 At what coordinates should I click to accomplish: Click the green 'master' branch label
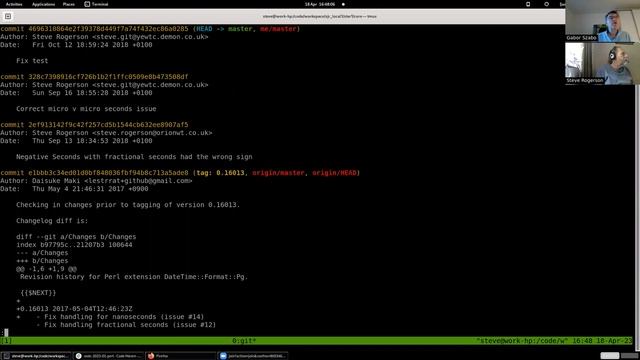[x=240, y=29]
